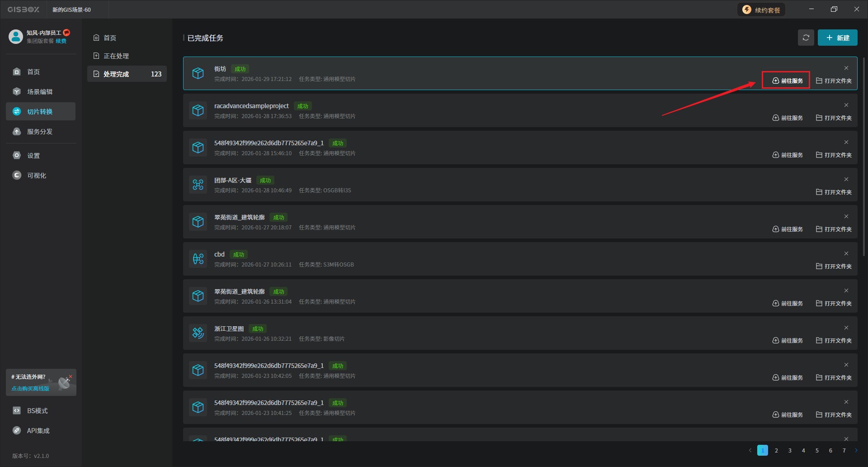Click the refresh task list icon

click(x=806, y=38)
